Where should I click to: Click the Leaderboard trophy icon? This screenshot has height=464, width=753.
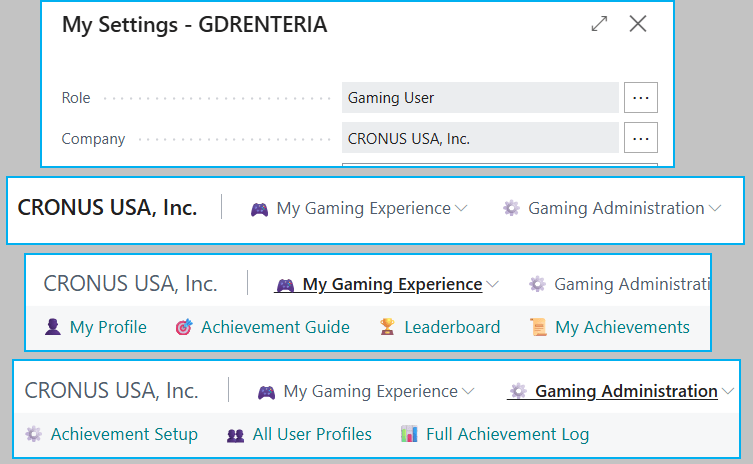coord(387,327)
